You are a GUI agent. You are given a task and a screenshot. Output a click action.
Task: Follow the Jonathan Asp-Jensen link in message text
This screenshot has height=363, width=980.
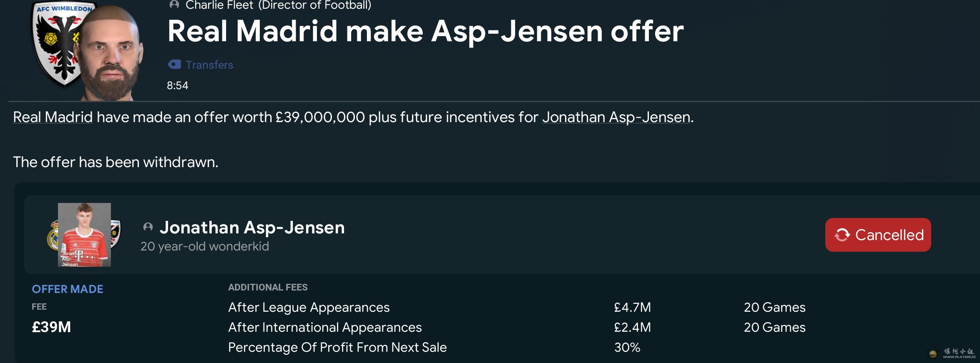click(616, 117)
